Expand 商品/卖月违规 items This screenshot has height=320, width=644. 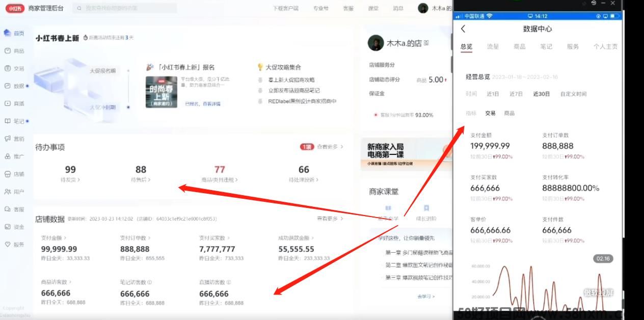220,180
